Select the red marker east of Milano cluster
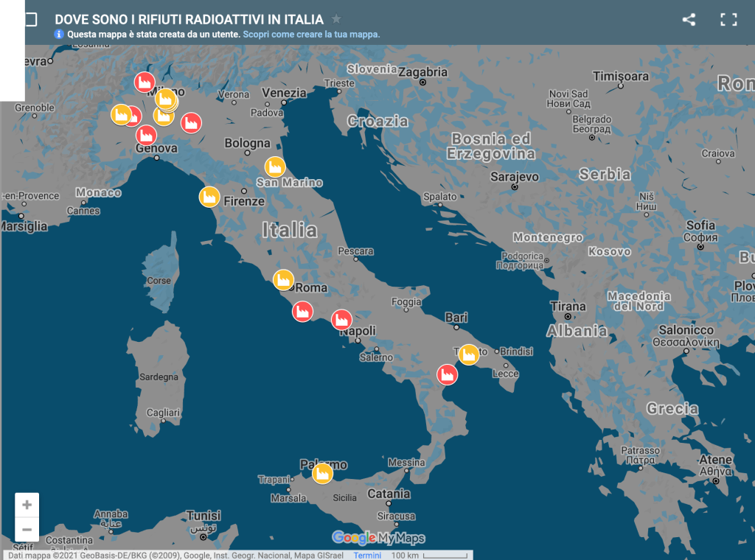Image resolution: width=755 pixels, height=560 pixels. point(191,122)
